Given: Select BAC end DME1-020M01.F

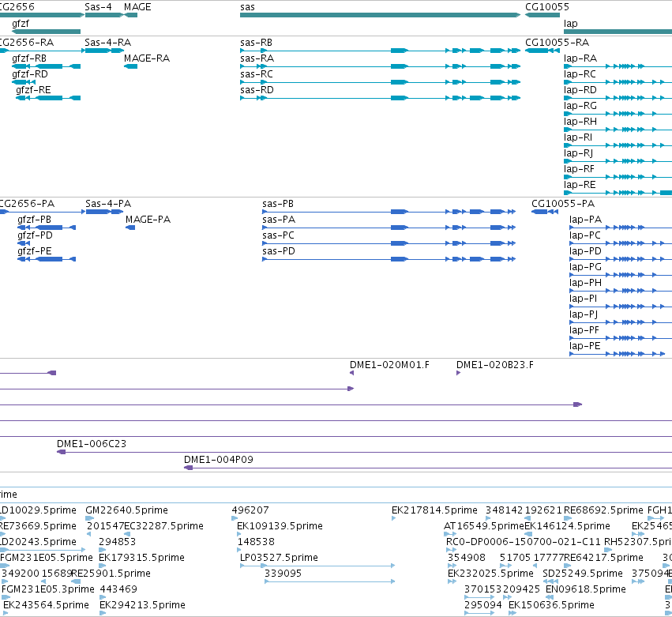Looking at the screenshot, I should [x=351, y=373].
